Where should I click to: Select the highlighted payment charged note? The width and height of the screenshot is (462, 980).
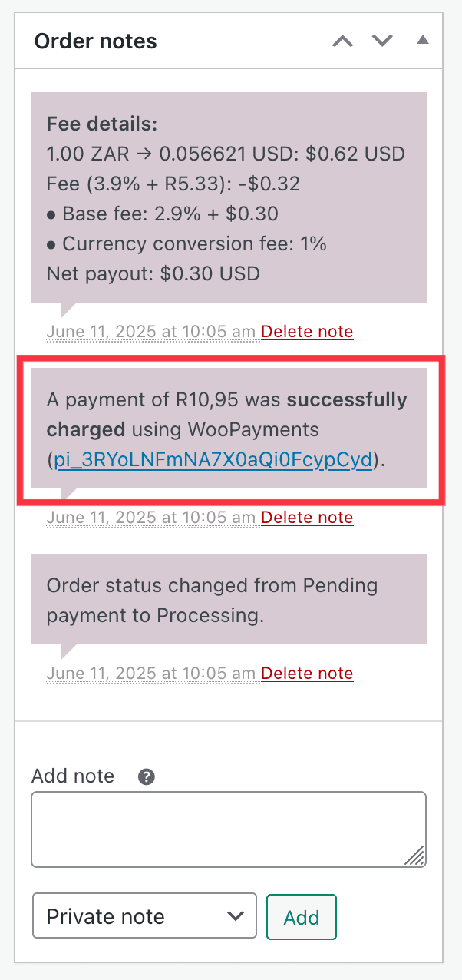(x=228, y=430)
